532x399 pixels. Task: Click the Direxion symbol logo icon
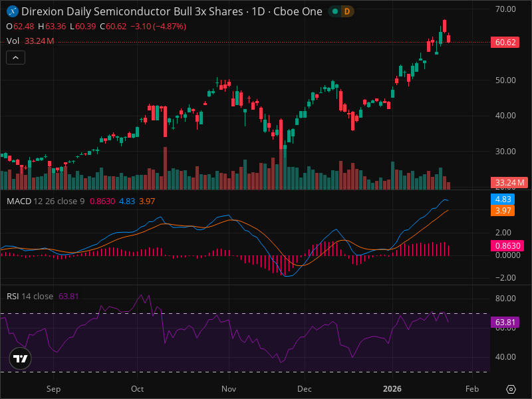click(x=13, y=11)
